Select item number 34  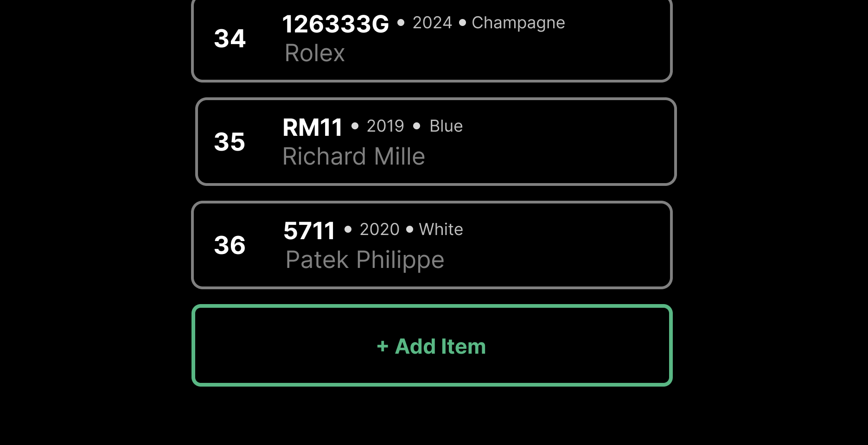click(x=230, y=38)
